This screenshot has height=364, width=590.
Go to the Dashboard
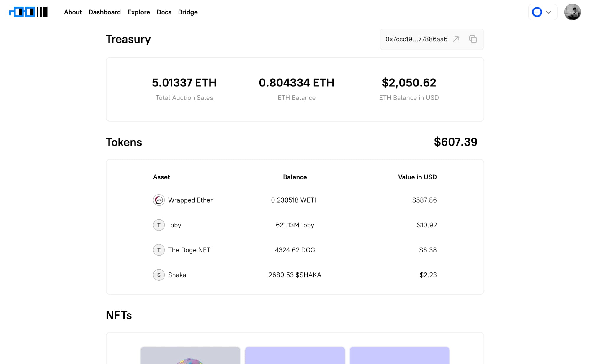click(104, 12)
